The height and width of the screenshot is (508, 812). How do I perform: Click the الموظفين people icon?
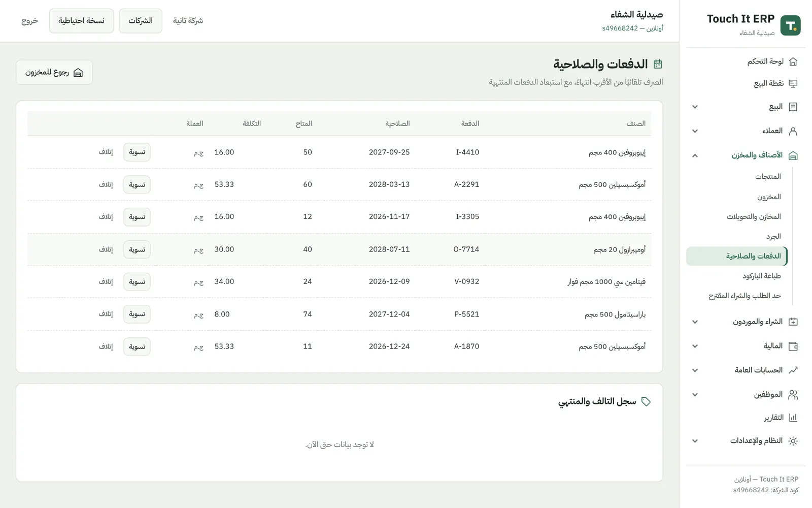[793, 394]
